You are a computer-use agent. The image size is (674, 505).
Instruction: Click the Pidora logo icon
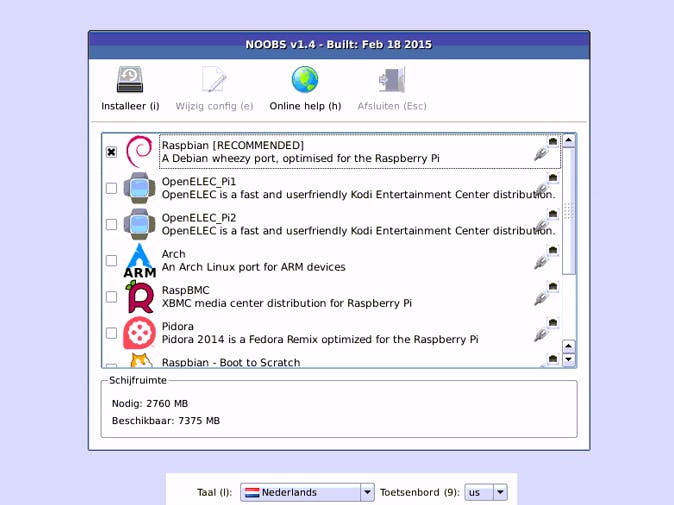click(x=139, y=333)
